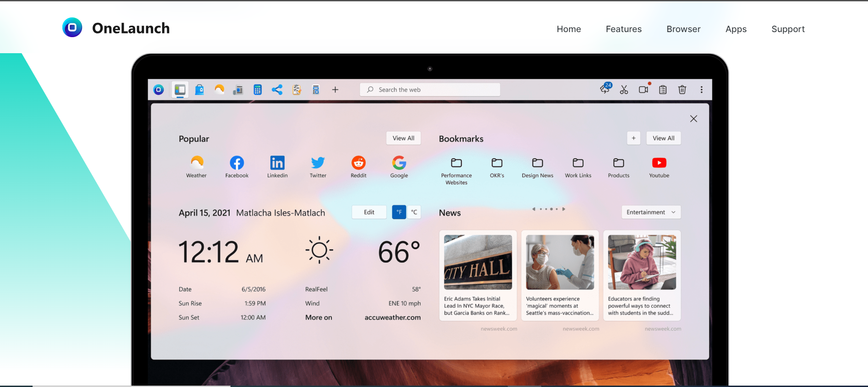Go to the Features page
Screen dimensions: 868x387
point(623,29)
